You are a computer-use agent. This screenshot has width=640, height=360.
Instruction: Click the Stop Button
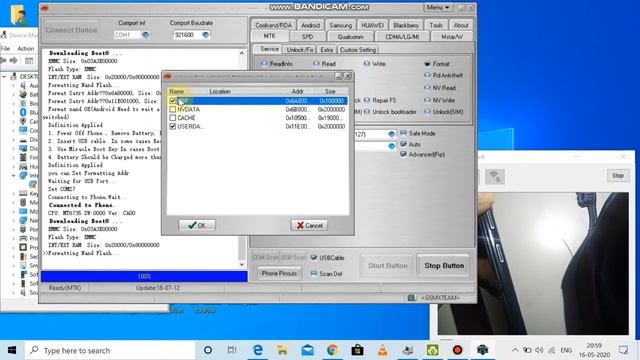click(444, 266)
